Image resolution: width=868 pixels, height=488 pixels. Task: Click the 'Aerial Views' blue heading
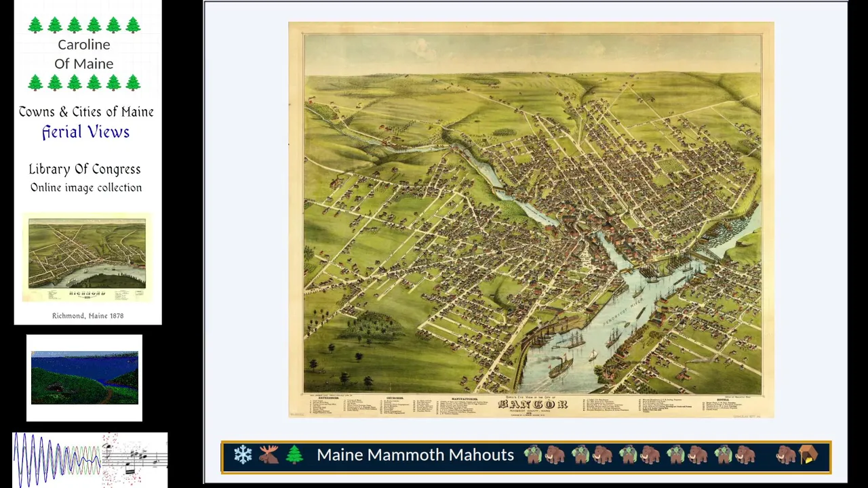coord(85,132)
